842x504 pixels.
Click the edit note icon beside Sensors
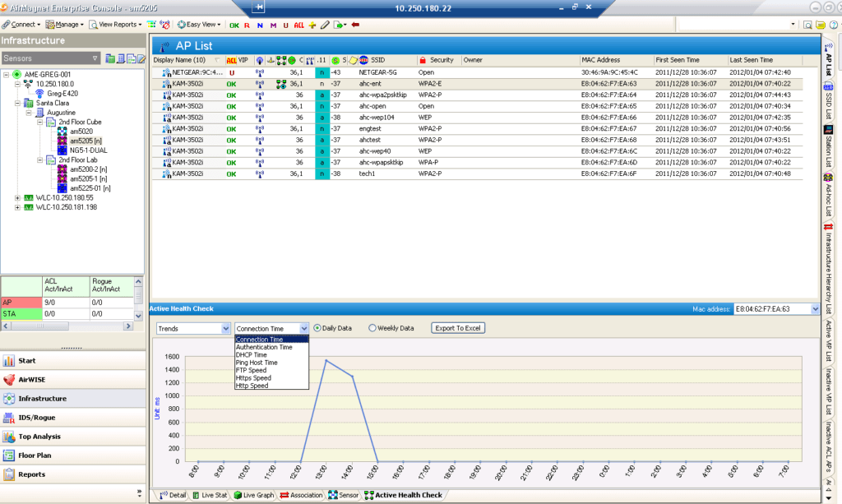[x=141, y=58]
